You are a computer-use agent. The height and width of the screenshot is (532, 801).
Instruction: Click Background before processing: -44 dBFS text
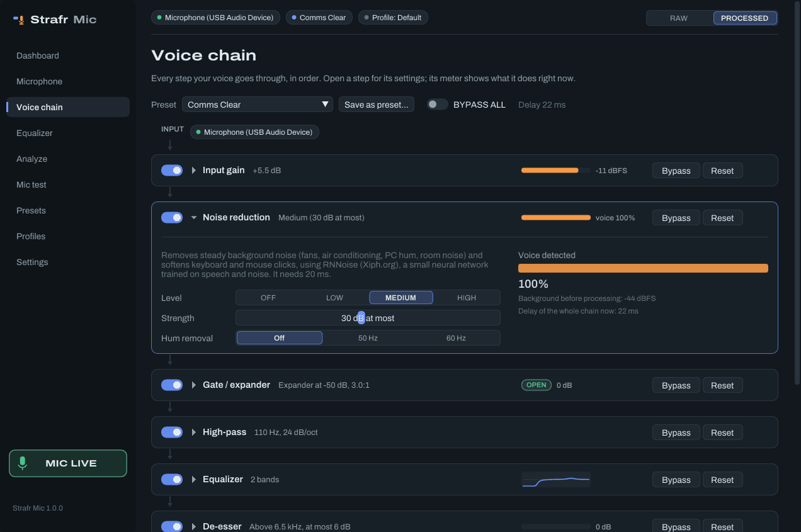(x=587, y=298)
